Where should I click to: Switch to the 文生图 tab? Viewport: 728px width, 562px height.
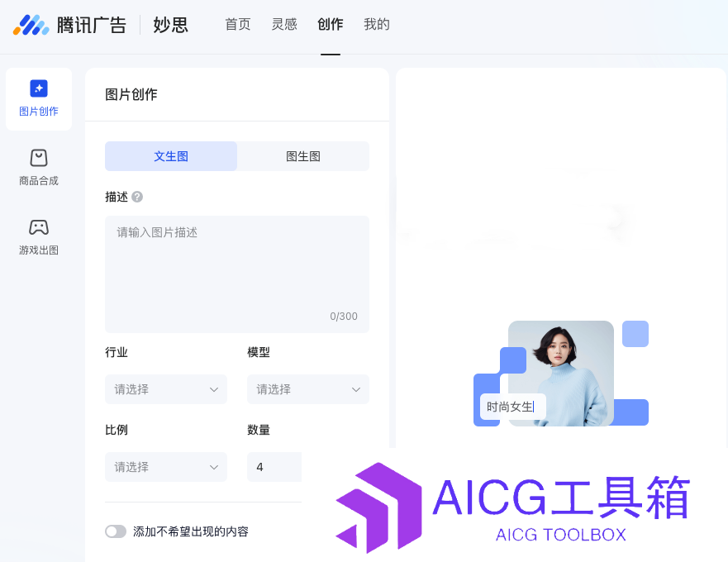171,156
